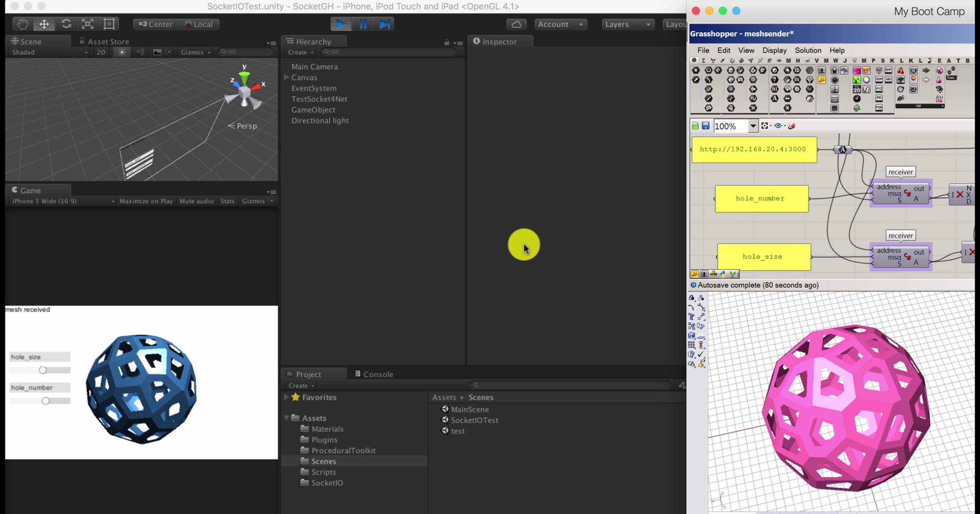980x514 pixels.
Task: Click the Unity cloud services icon
Action: [517, 24]
